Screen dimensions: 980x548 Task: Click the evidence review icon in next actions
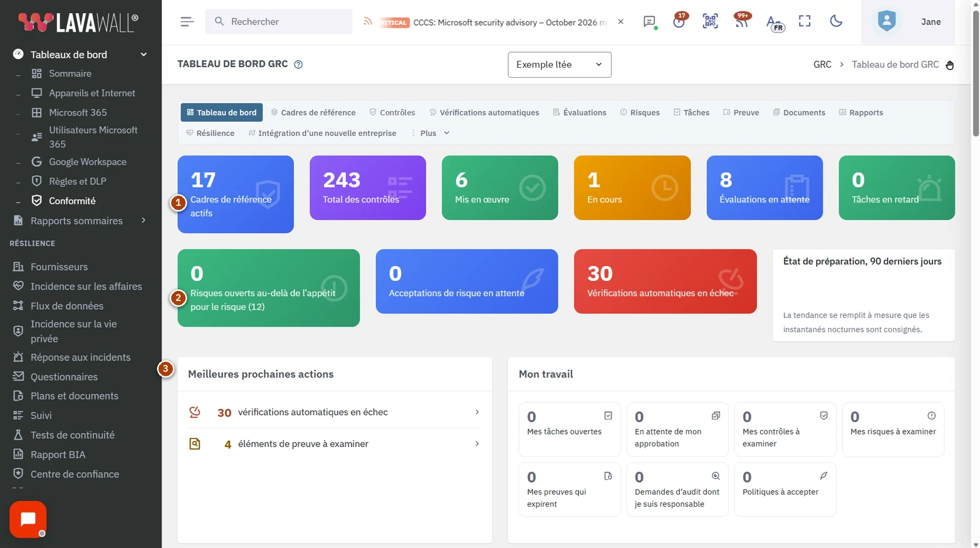click(195, 444)
